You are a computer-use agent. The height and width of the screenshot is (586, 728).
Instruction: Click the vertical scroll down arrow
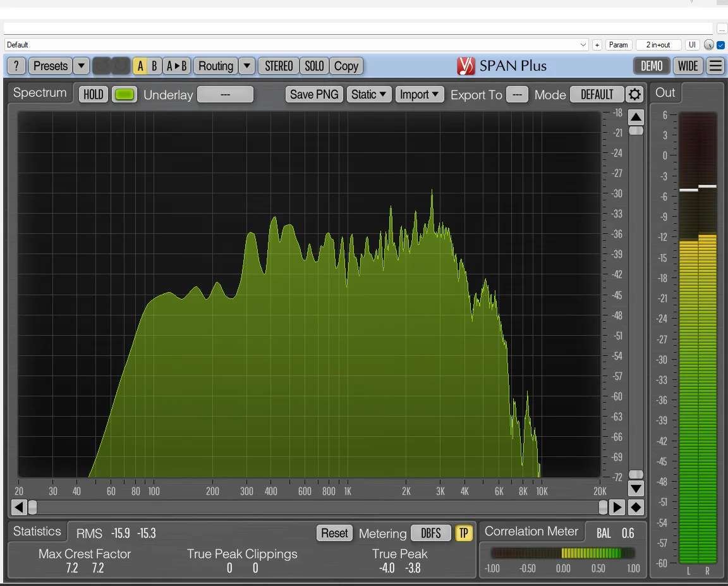(636, 488)
